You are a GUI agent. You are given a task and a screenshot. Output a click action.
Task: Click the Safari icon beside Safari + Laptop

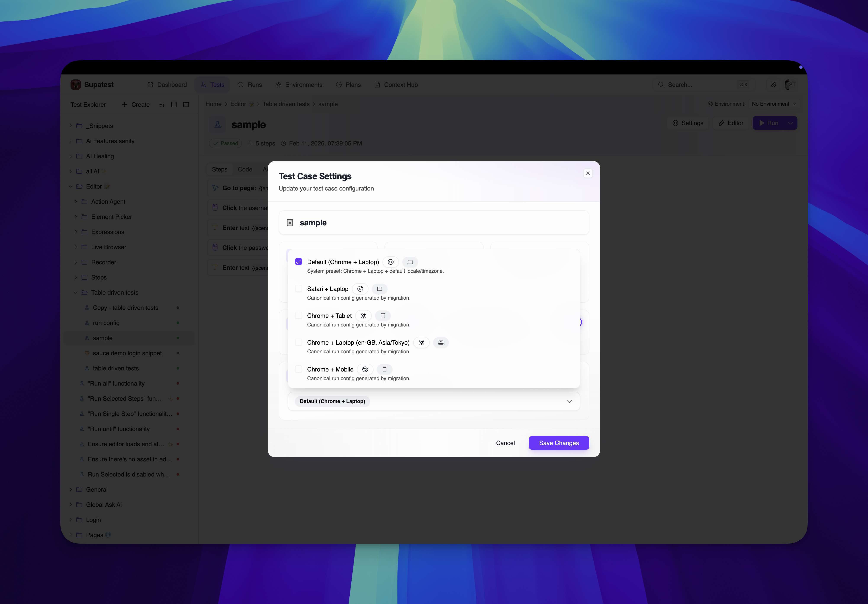pyautogui.click(x=360, y=289)
